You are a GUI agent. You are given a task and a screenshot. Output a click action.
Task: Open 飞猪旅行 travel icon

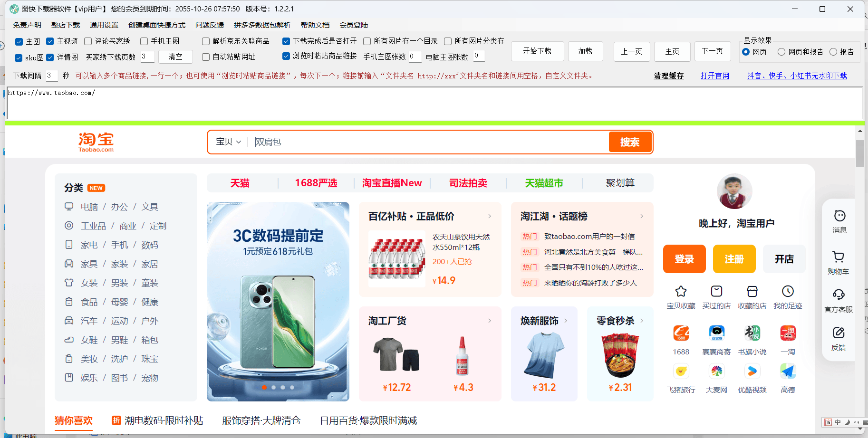pos(681,372)
